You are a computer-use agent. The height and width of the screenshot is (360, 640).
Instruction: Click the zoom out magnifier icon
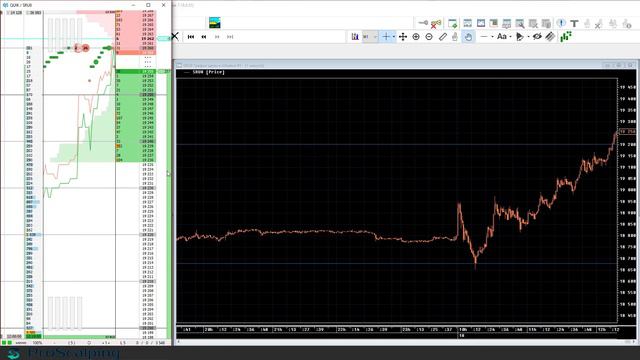click(x=429, y=37)
